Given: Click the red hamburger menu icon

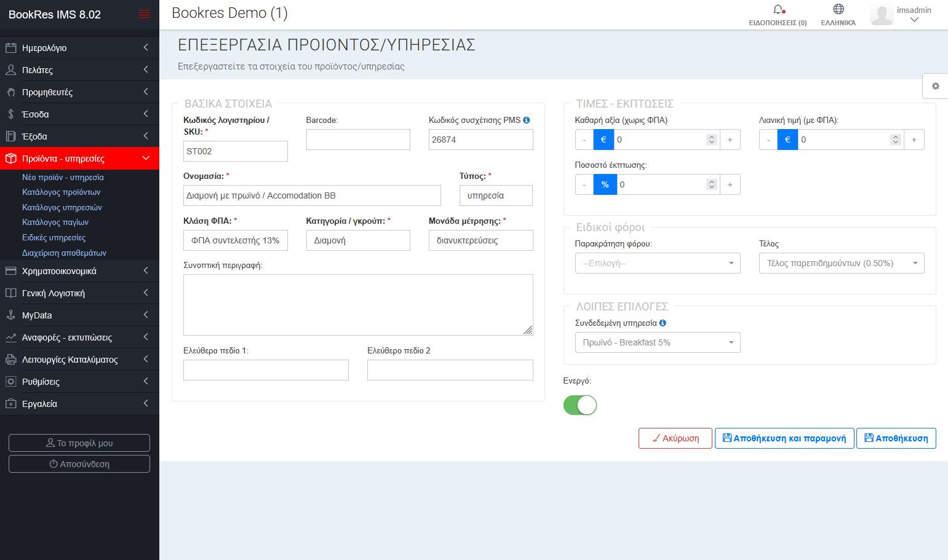Looking at the screenshot, I should (x=145, y=14).
